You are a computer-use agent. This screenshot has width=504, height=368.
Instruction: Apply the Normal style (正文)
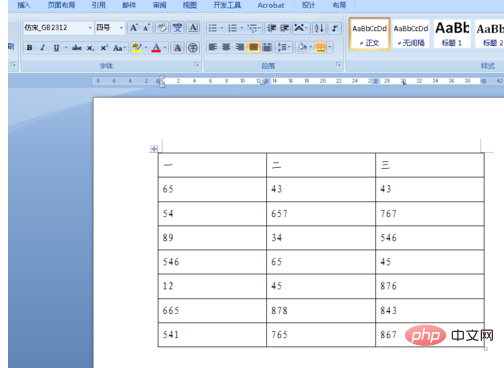coord(370,34)
